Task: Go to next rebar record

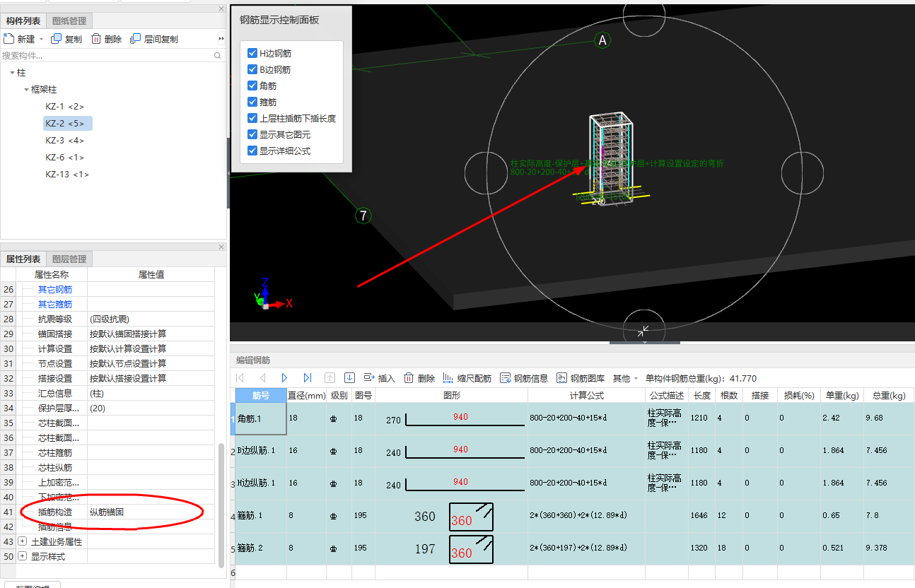Action: coord(284,378)
